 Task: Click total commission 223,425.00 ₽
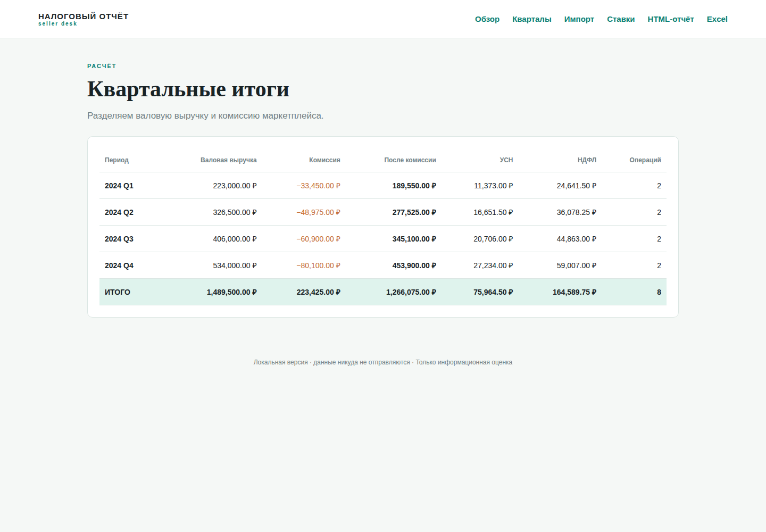318,292
